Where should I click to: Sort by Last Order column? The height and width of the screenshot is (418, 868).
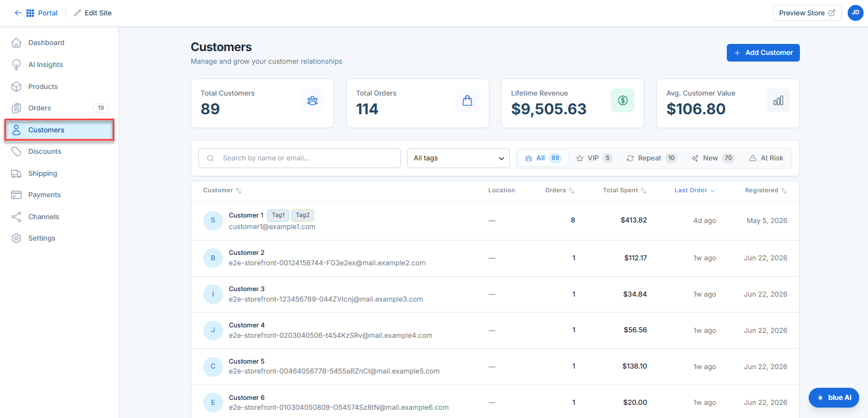(695, 191)
